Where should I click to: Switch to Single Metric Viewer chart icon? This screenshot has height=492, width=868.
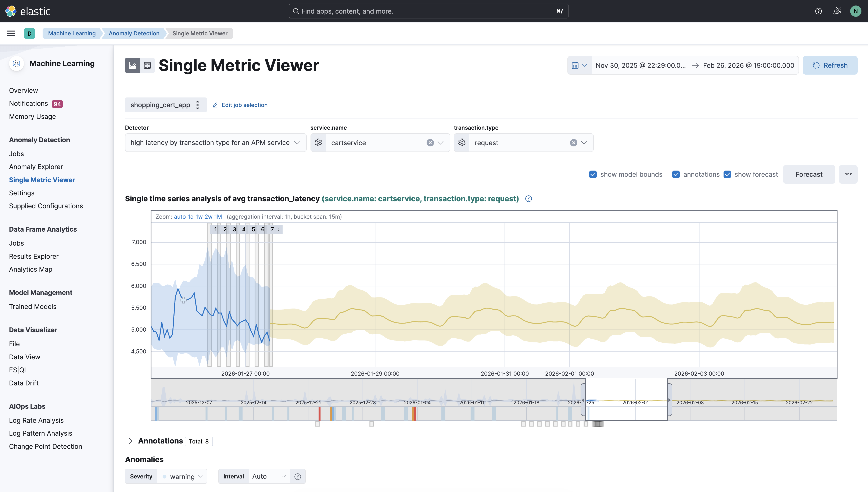pos(132,65)
